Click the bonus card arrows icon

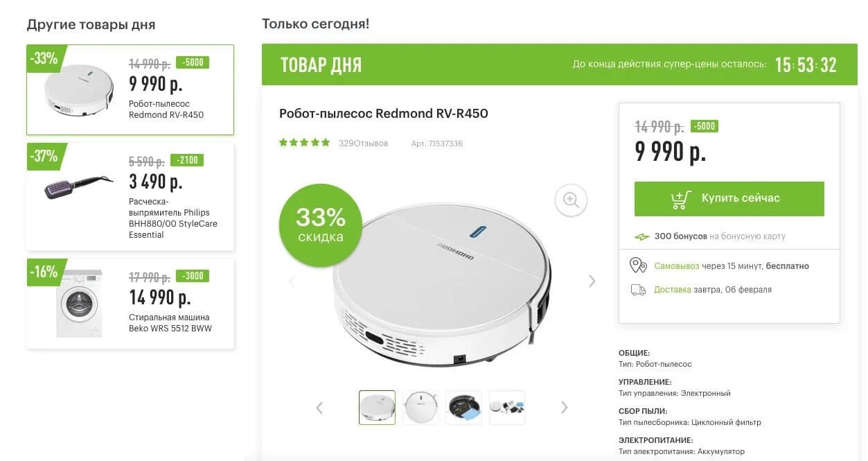pyautogui.click(x=642, y=236)
